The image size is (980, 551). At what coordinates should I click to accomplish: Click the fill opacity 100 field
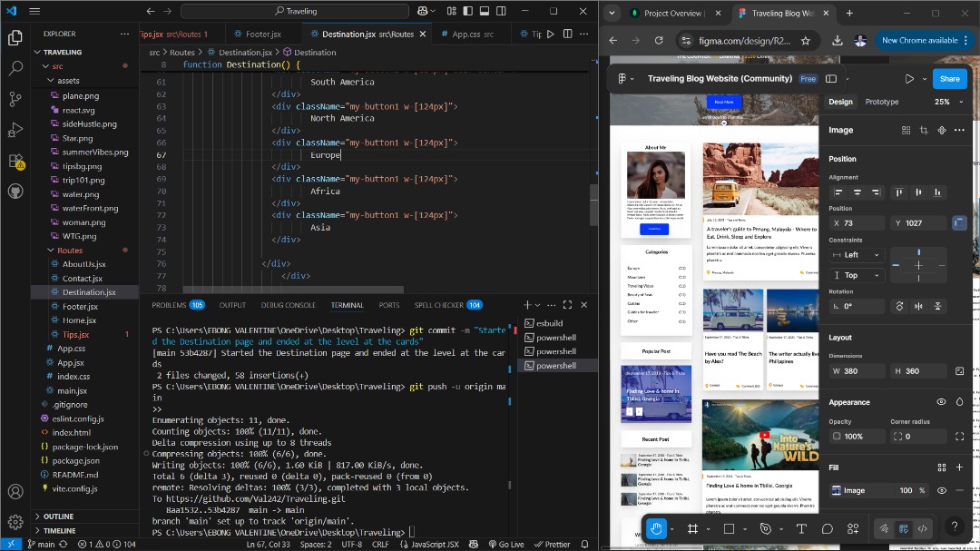click(906, 491)
